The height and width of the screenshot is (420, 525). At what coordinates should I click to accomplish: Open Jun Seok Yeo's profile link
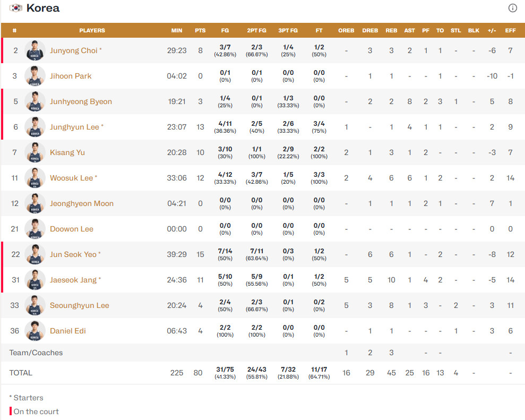(x=73, y=254)
